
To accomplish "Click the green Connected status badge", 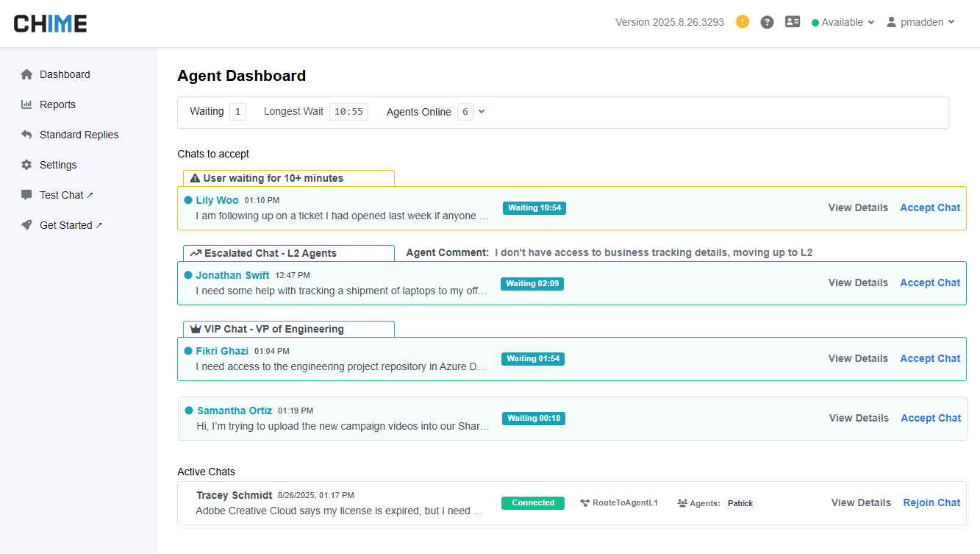I will (x=533, y=503).
